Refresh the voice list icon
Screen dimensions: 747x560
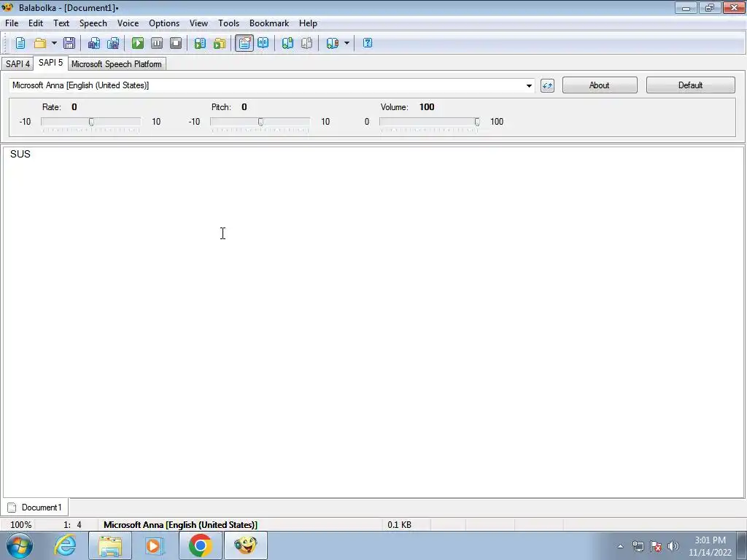(x=547, y=86)
